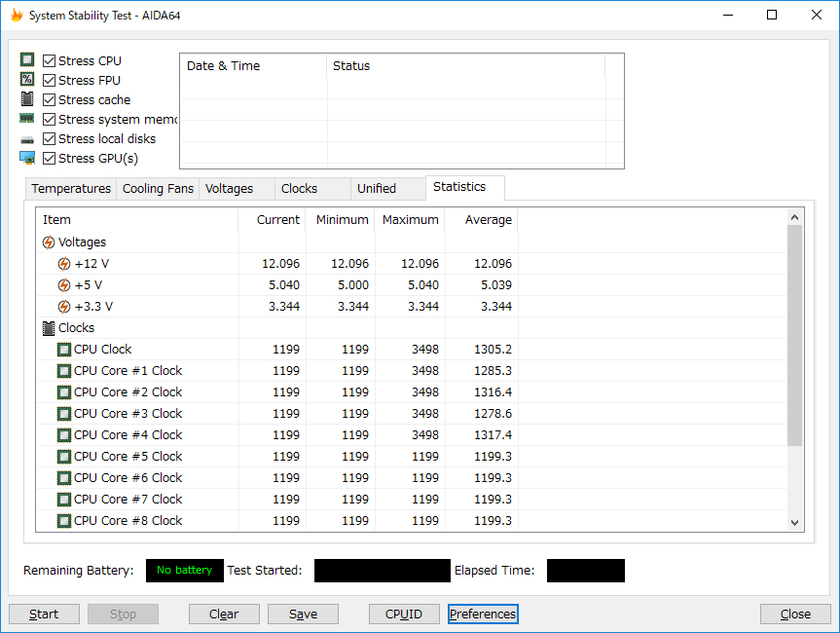Toggle the Stress system memory checkbox
Viewport: 840px width, 633px height.
49,119
